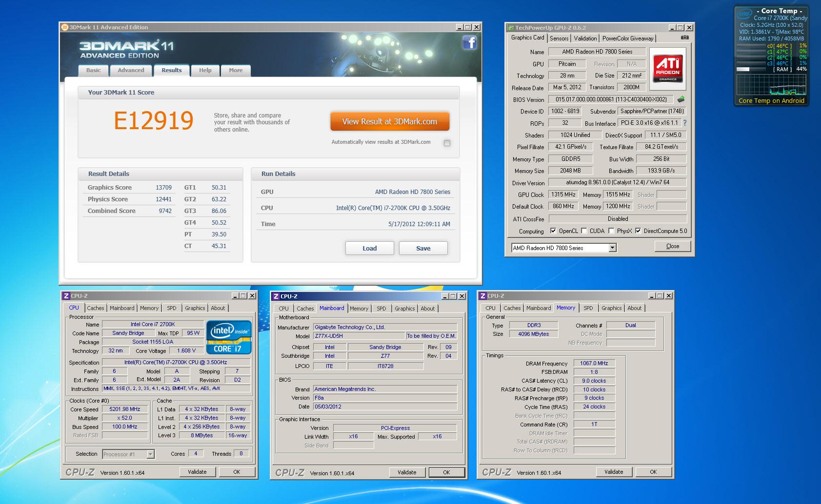Click OK in the CPU-Z Memory window
The height and width of the screenshot is (504, 821).
[x=653, y=472]
